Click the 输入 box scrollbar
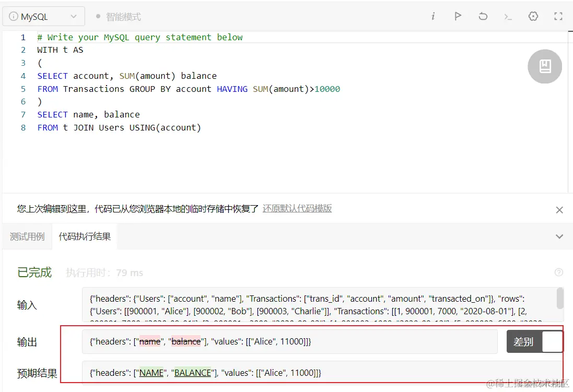Viewport: 573px width, 392px height. click(x=559, y=298)
